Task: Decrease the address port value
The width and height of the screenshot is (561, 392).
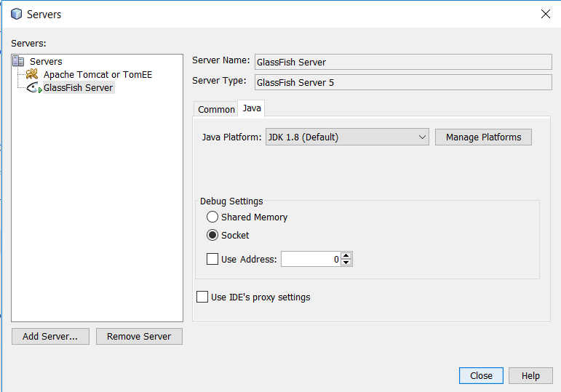Action: tap(346, 263)
